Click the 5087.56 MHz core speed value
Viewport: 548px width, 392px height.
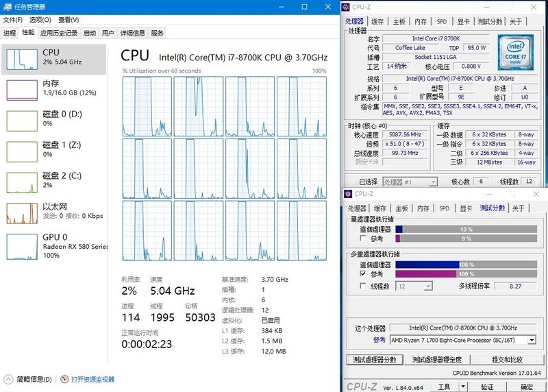[x=405, y=134]
